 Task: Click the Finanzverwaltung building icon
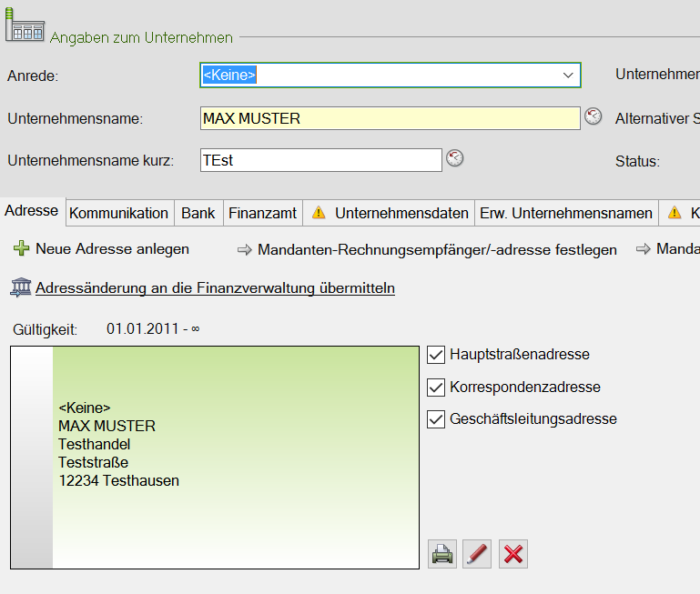coord(20,288)
